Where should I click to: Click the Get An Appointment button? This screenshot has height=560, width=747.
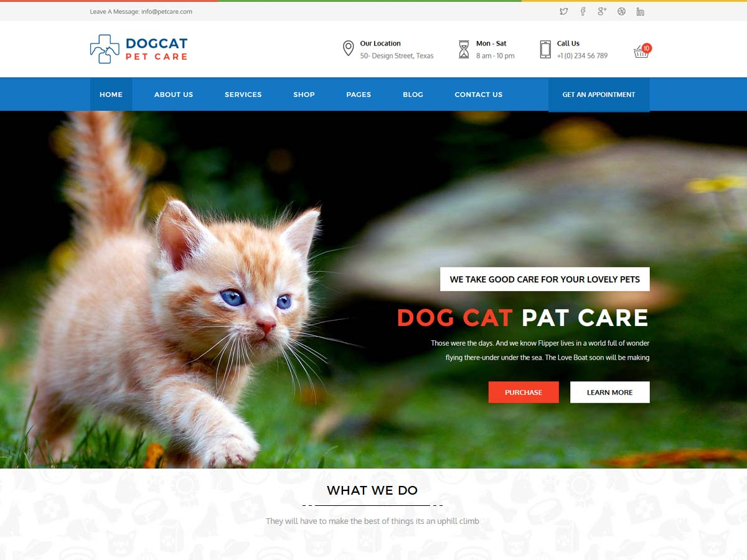pyautogui.click(x=599, y=95)
